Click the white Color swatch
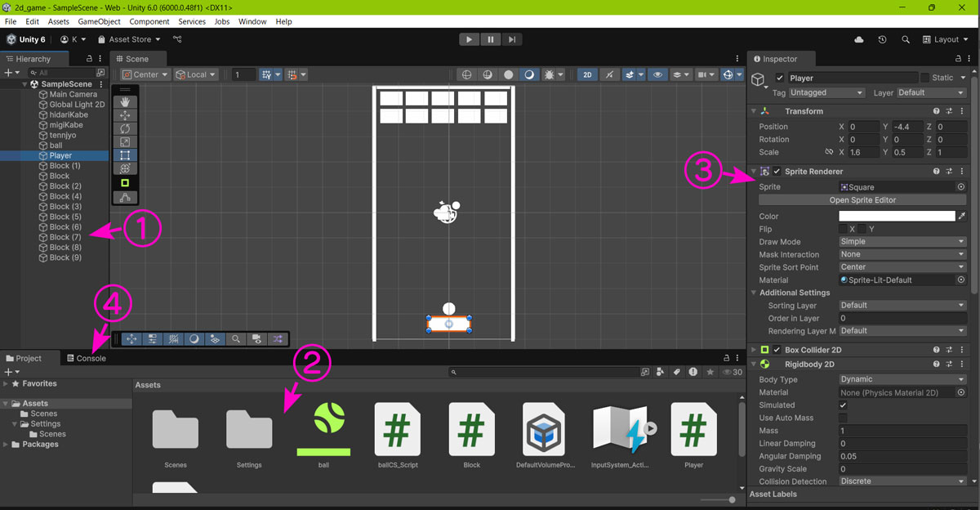The image size is (980, 510). click(x=896, y=217)
